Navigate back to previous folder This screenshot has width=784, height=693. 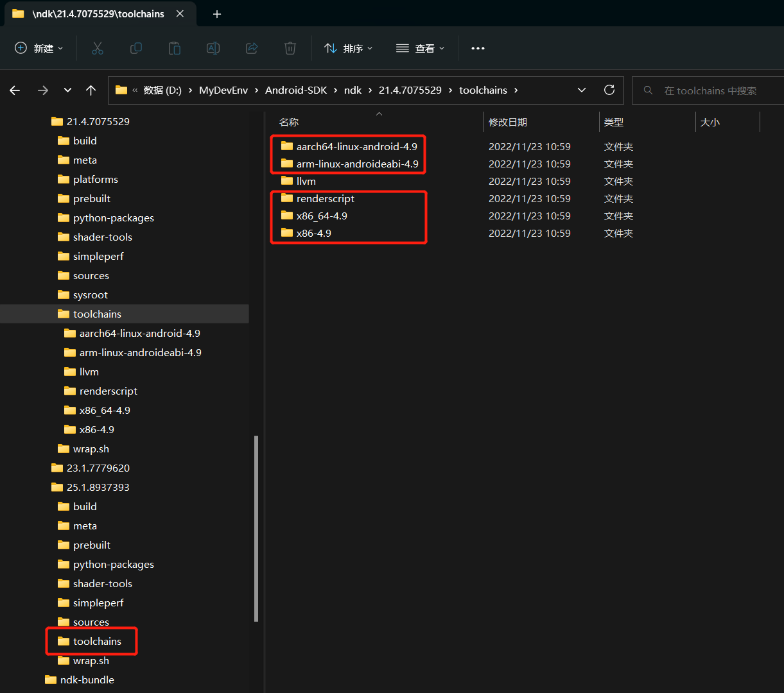[15, 90]
